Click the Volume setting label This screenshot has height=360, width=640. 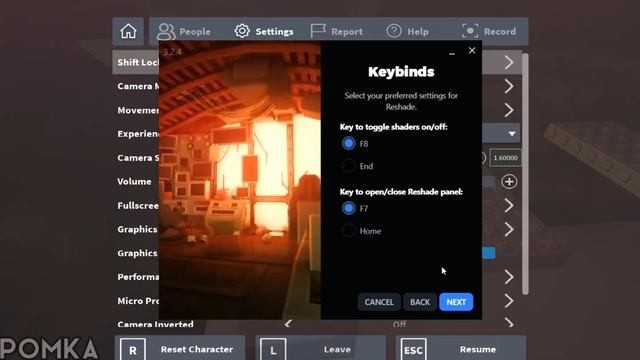click(134, 182)
